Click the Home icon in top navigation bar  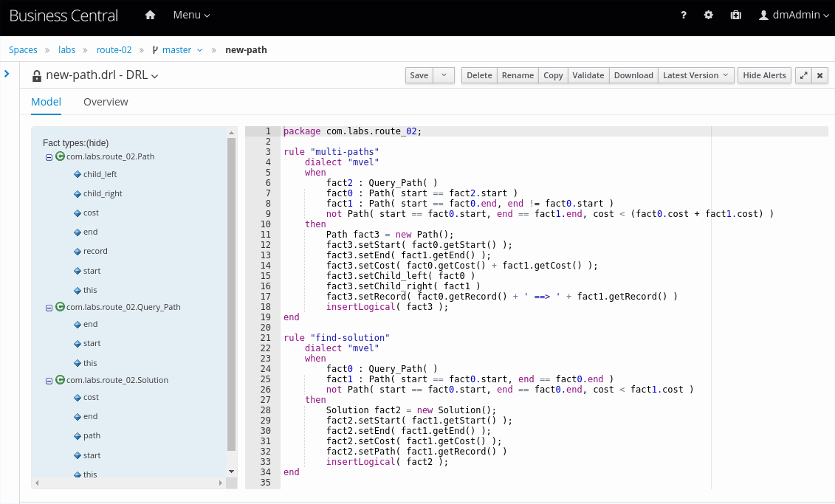point(151,15)
